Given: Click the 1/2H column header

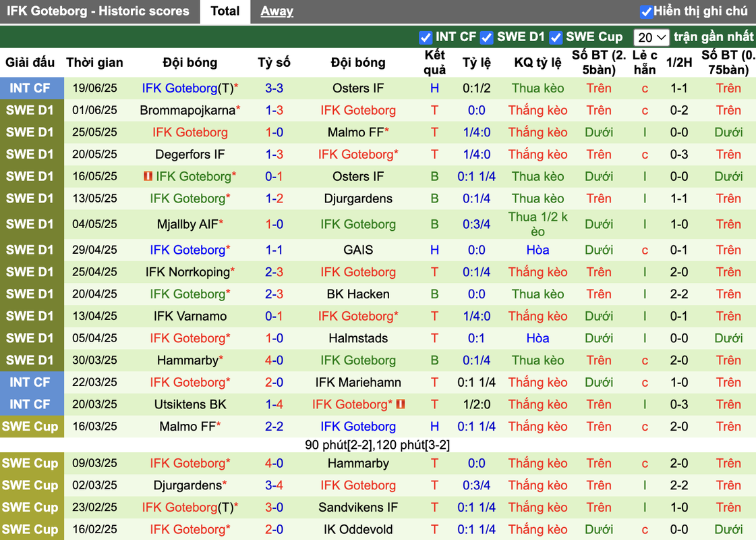Looking at the screenshot, I should [x=679, y=63].
